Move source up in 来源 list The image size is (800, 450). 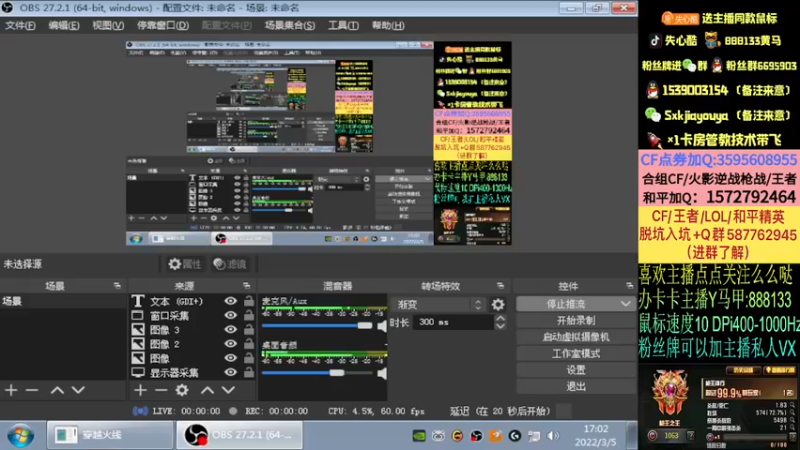(x=207, y=390)
